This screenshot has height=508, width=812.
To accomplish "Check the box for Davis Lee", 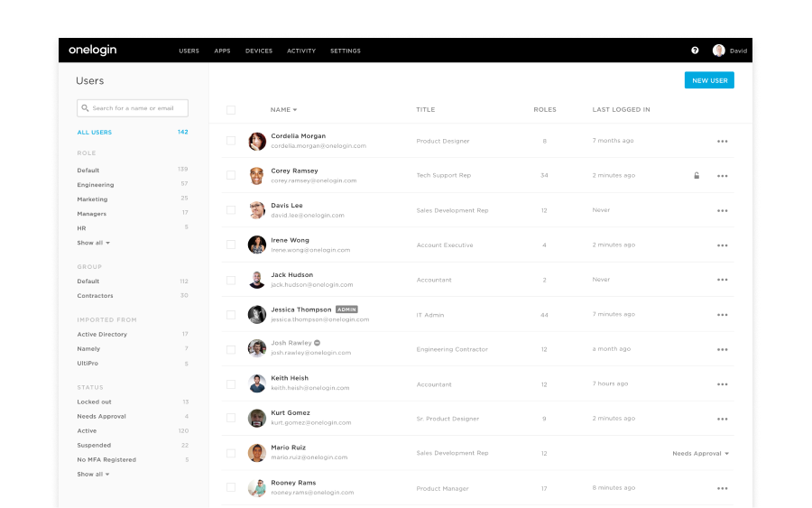I will point(231,210).
